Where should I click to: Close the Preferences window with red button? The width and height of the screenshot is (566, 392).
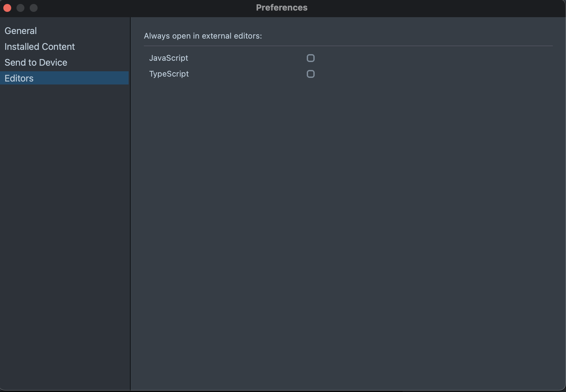pos(7,8)
